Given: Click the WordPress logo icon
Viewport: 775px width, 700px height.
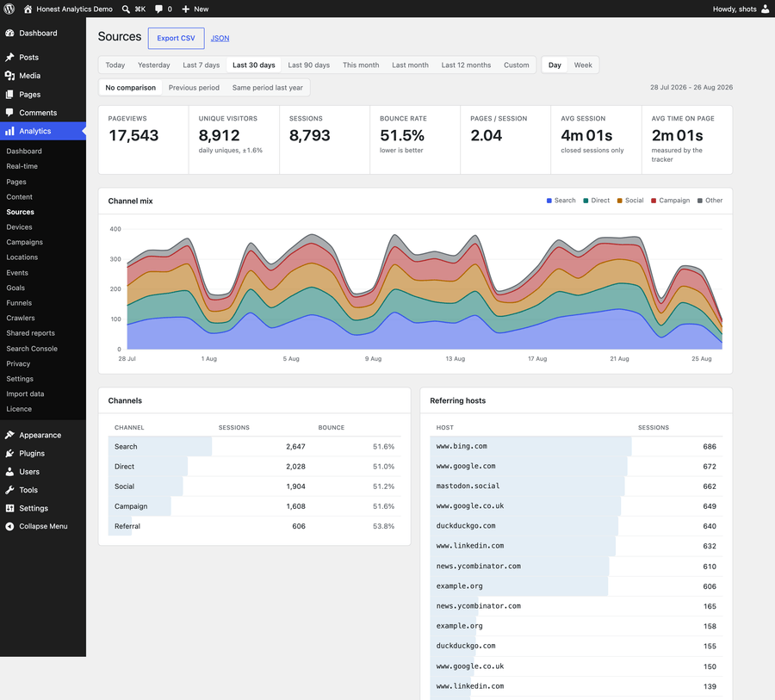Looking at the screenshot, I should [9, 9].
